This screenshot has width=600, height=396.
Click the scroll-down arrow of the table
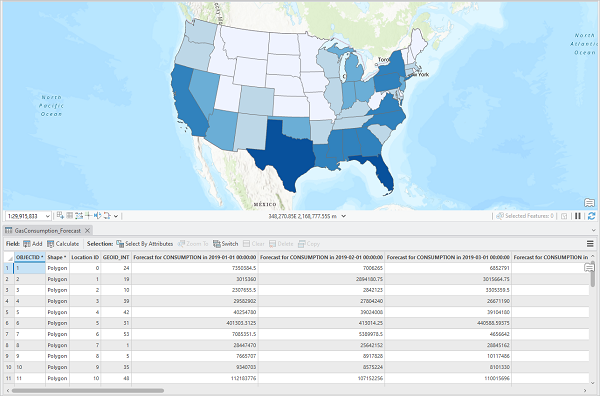point(593,383)
